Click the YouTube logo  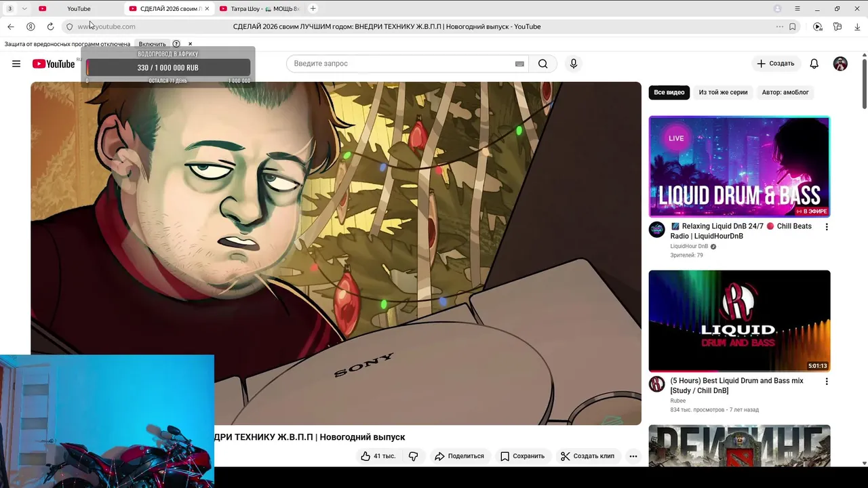54,64
